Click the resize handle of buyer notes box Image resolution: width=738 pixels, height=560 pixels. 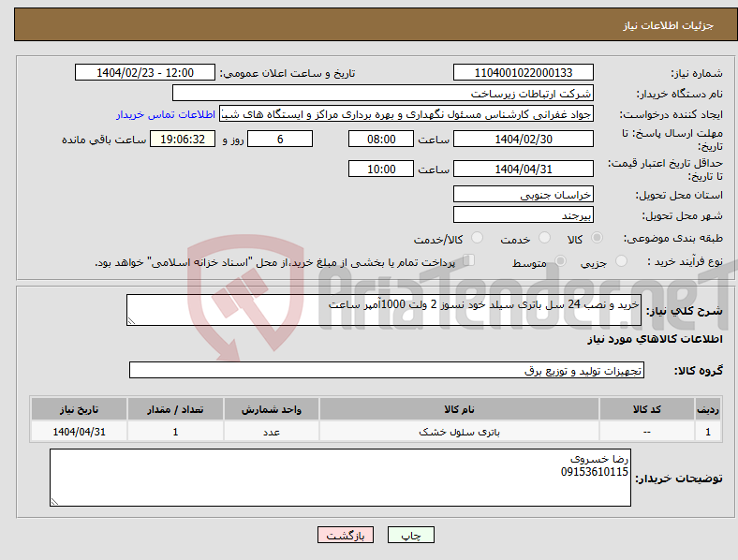point(54,502)
